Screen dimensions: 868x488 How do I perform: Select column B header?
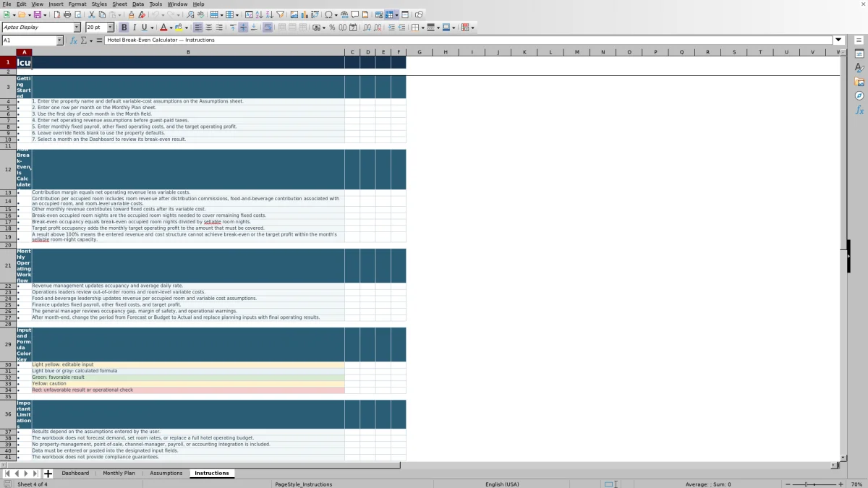tap(188, 52)
